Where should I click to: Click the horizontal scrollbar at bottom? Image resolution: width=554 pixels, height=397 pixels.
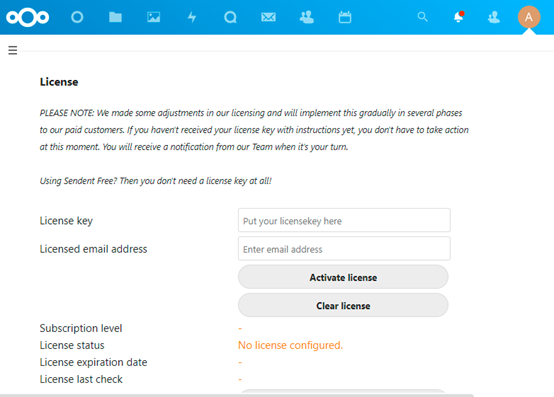[237, 395]
